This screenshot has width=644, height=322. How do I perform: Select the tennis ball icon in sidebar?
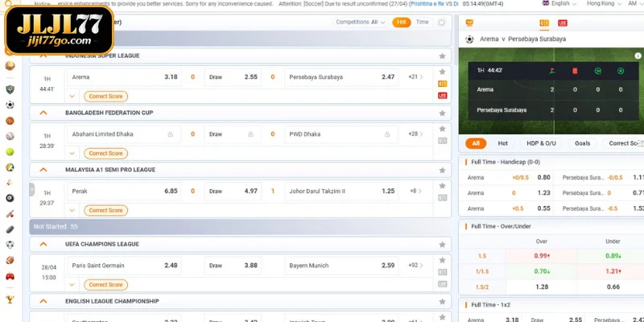click(10, 152)
